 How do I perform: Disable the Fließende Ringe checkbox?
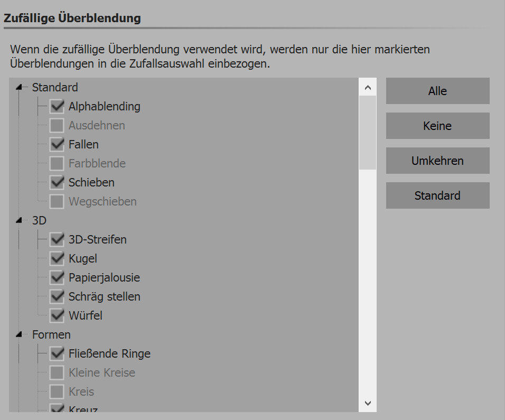point(57,353)
